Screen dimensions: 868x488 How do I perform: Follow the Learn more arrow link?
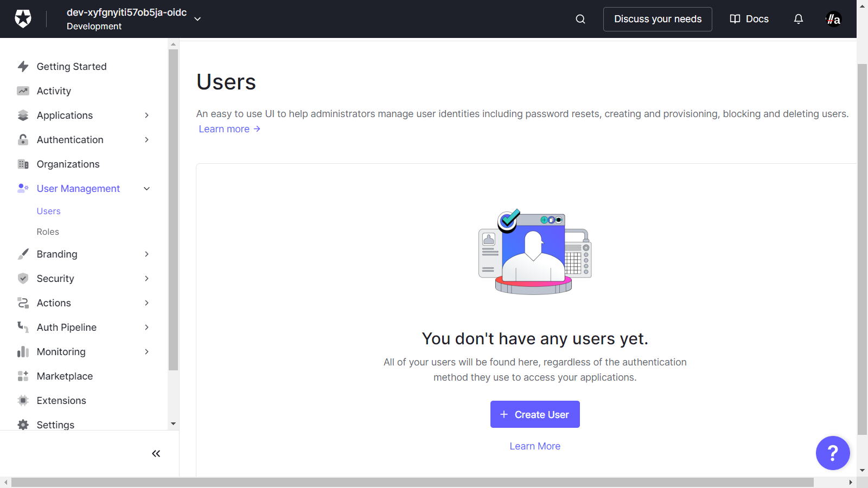(x=229, y=129)
